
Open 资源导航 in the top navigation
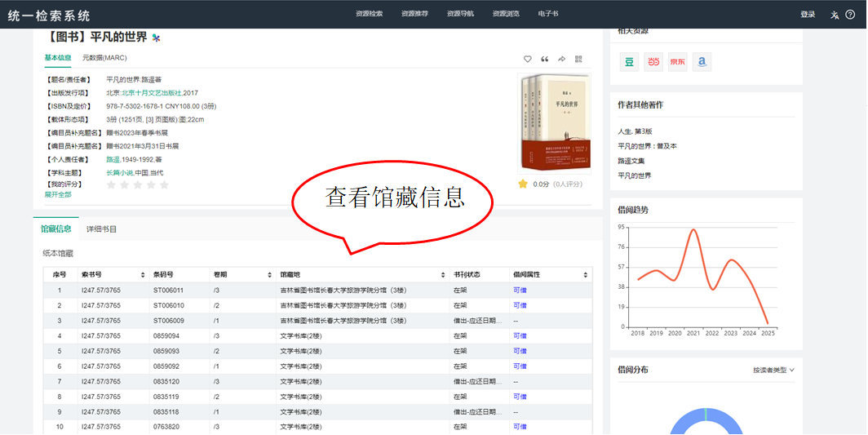click(460, 14)
